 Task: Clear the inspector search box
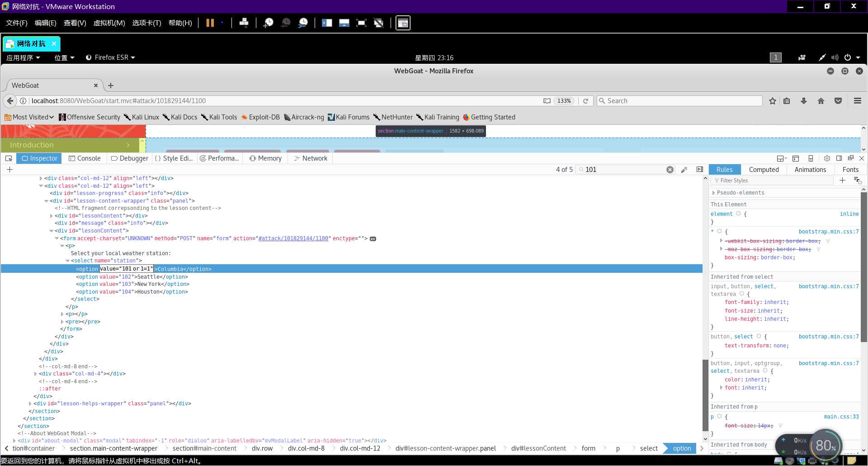pyautogui.click(x=670, y=170)
